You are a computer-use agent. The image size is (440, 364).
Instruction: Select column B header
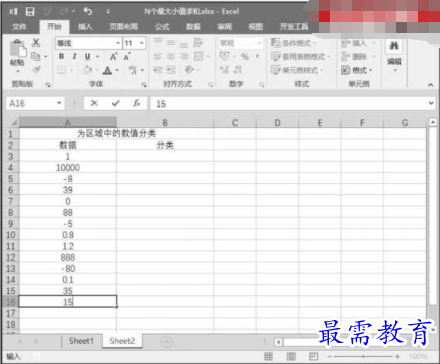coord(165,123)
